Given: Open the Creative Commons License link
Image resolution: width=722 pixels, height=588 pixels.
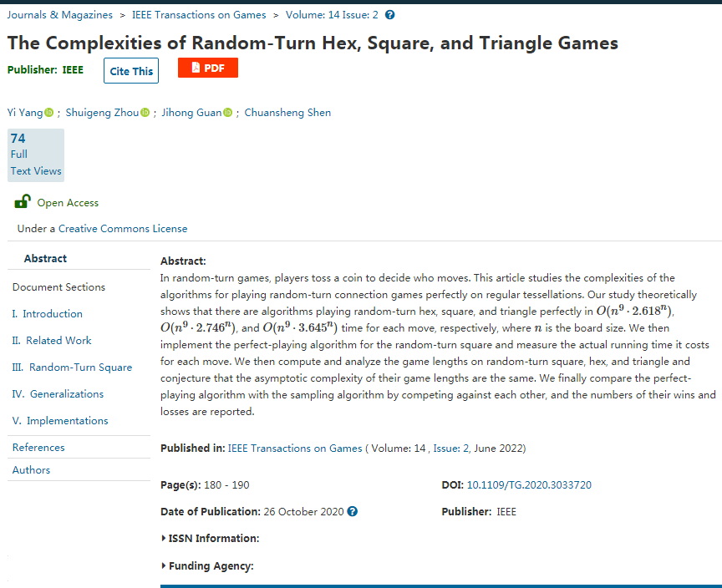Looking at the screenshot, I should [123, 229].
